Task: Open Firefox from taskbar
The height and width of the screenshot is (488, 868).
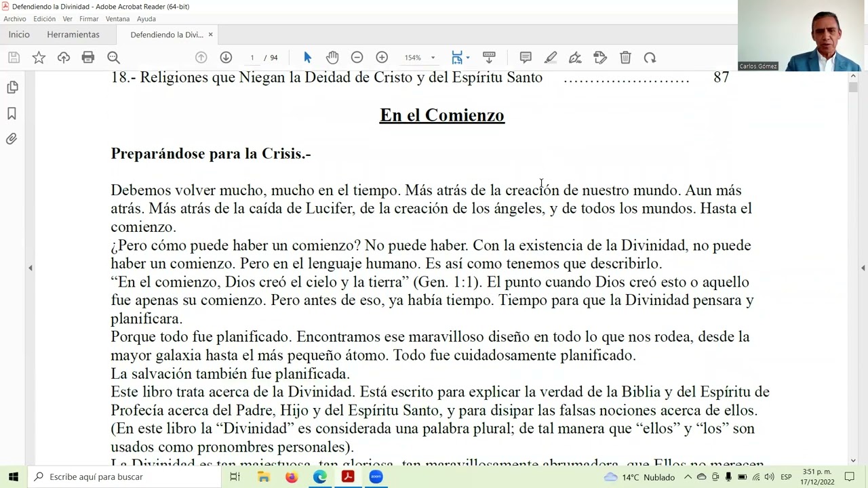Action: 292,476
